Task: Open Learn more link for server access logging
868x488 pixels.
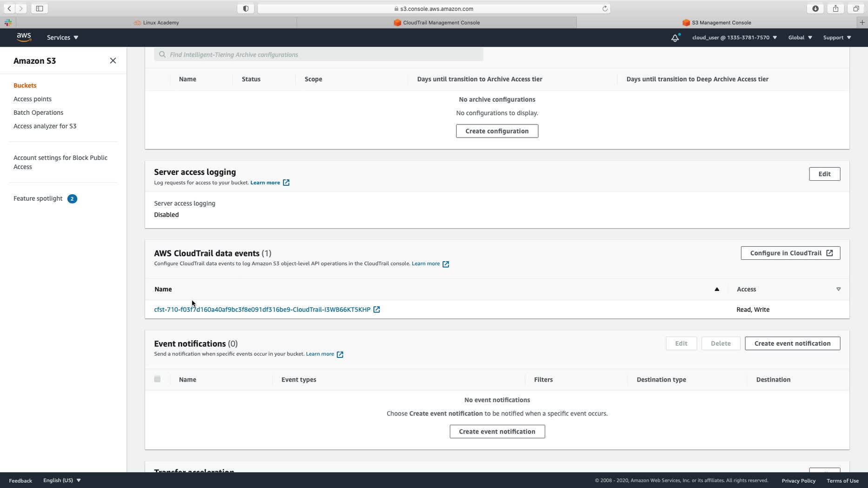Action: pyautogui.click(x=265, y=183)
